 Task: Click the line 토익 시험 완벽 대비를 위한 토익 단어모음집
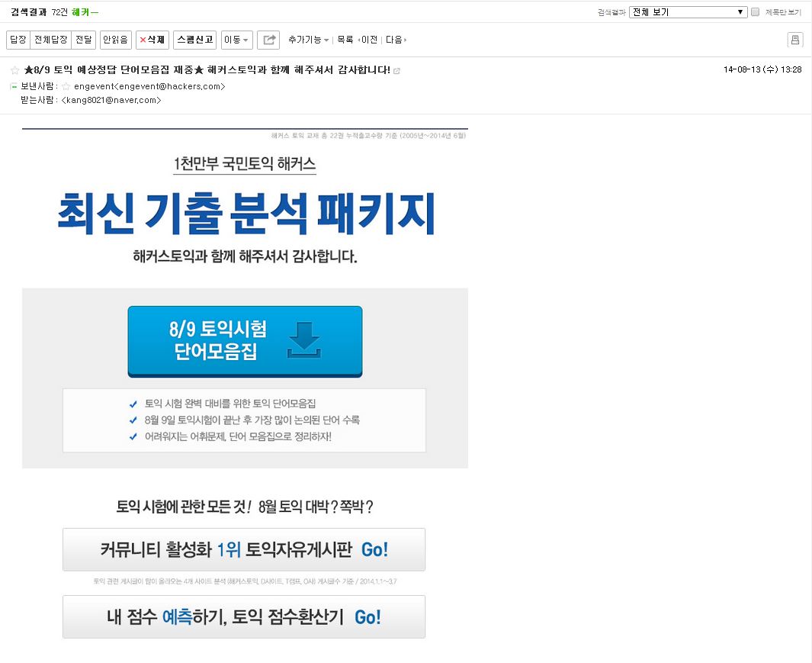click(230, 404)
